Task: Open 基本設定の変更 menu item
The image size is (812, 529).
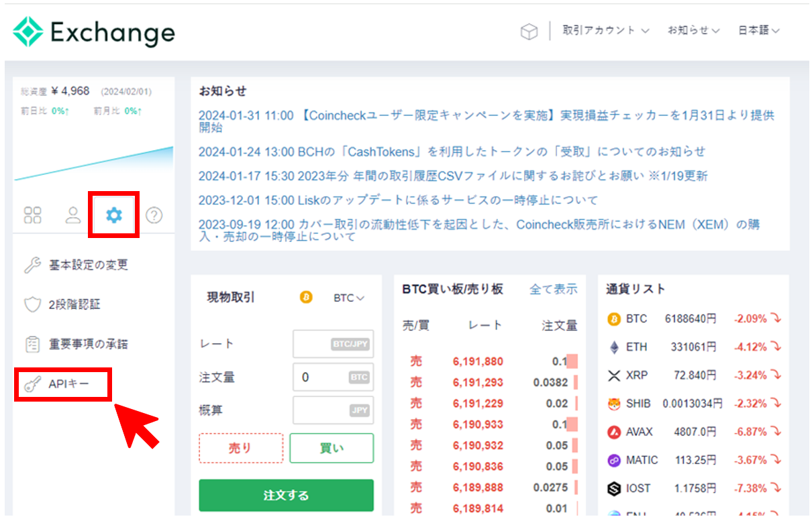Action: [87, 265]
